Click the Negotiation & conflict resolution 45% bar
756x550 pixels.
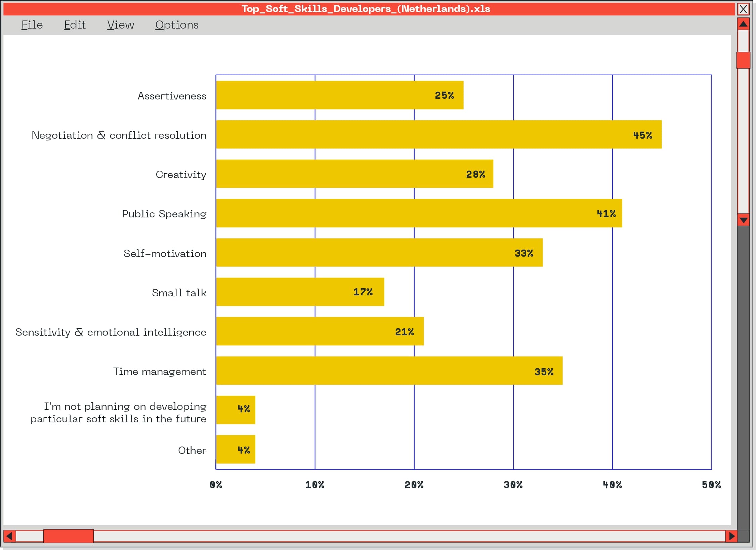(x=439, y=134)
